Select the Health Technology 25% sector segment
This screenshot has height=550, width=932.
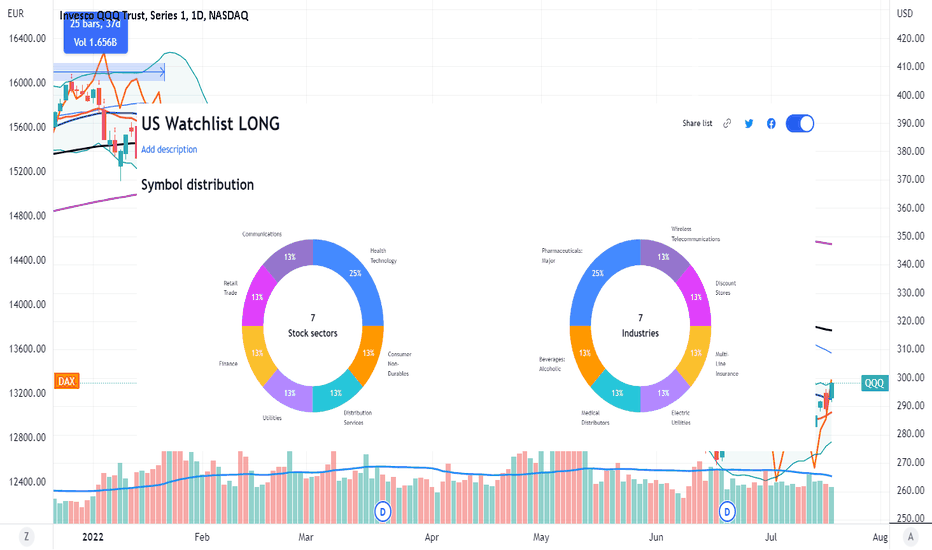coord(356,275)
